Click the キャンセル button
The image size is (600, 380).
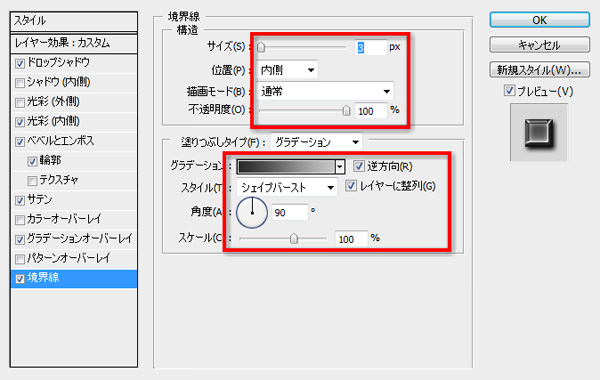(540, 45)
